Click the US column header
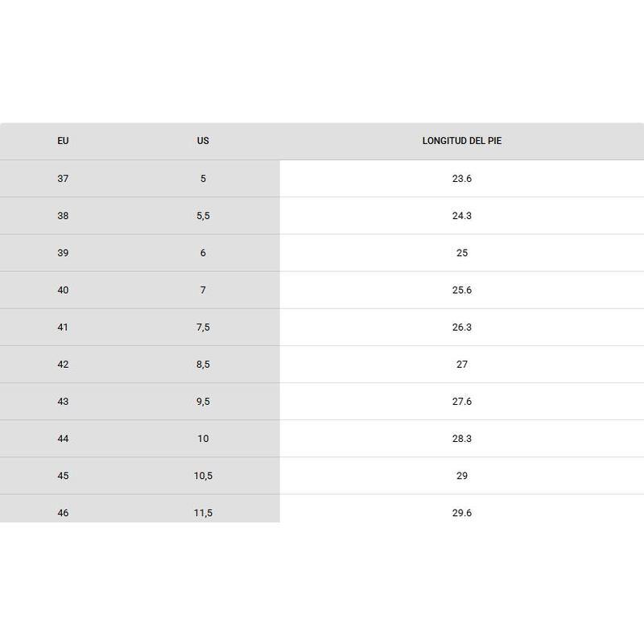644x644 pixels. point(203,141)
